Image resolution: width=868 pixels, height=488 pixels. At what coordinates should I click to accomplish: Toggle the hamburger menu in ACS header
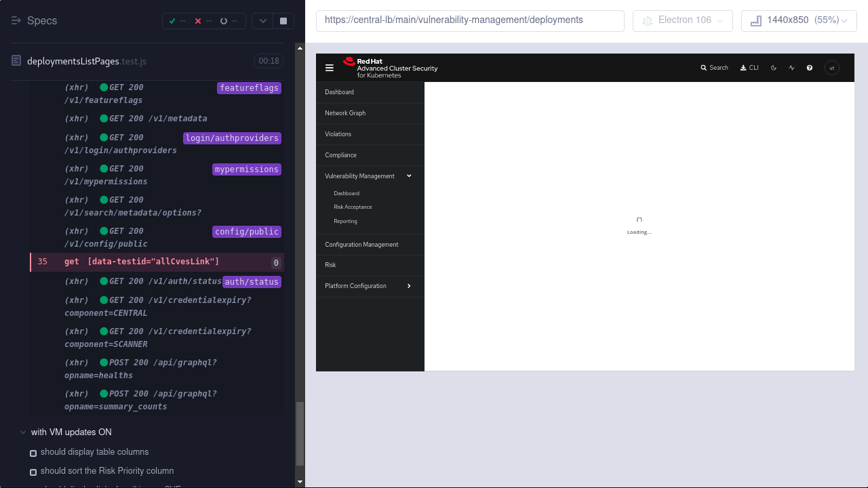point(330,68)
